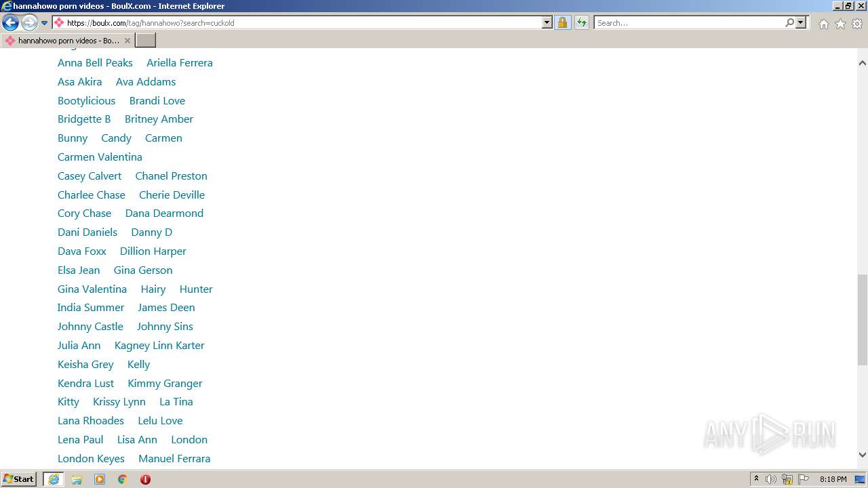Open the Johnny Sins link
Screen dimensions: 868x488
tap(165, 326)
